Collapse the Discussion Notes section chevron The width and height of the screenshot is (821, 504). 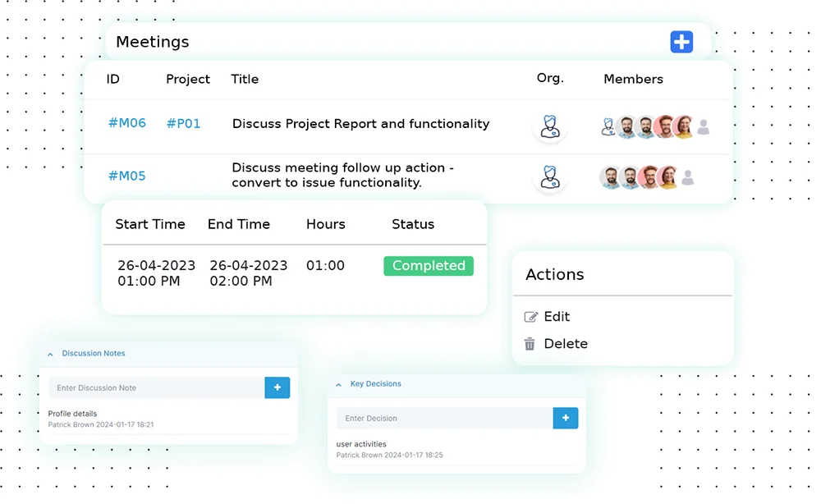point(50,354)
